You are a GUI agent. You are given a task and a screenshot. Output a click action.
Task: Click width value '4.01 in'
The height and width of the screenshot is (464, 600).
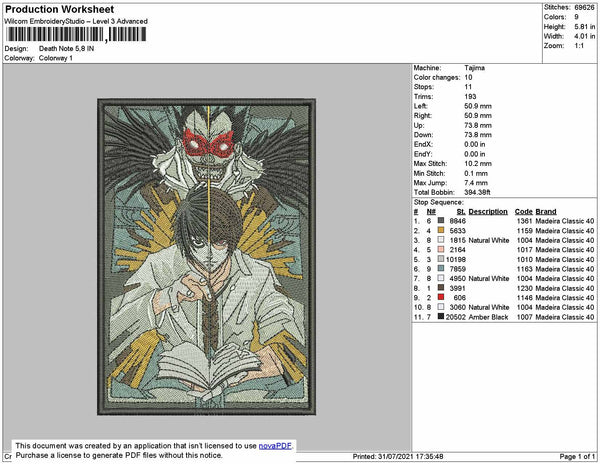584,36
